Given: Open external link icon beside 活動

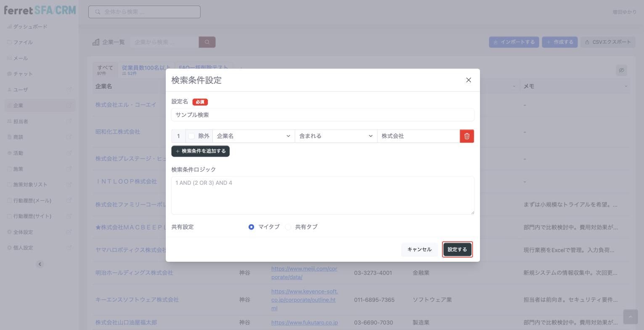Looking at the screenshot, I should [69, 153].
